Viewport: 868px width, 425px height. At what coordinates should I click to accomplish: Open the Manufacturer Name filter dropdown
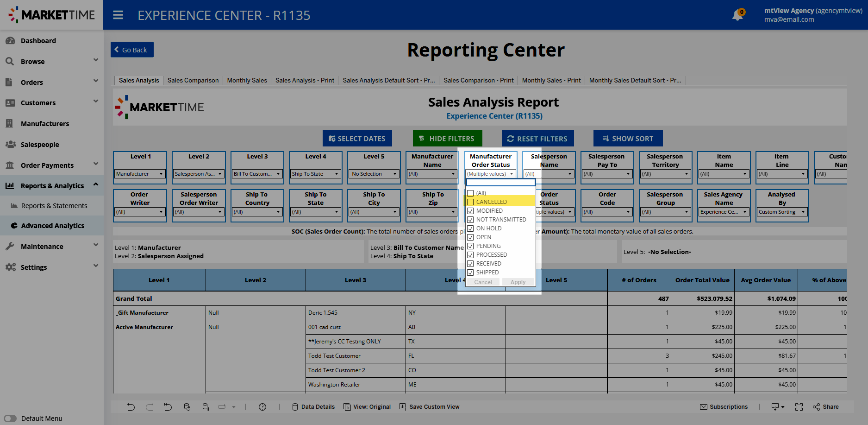[432, 174]
